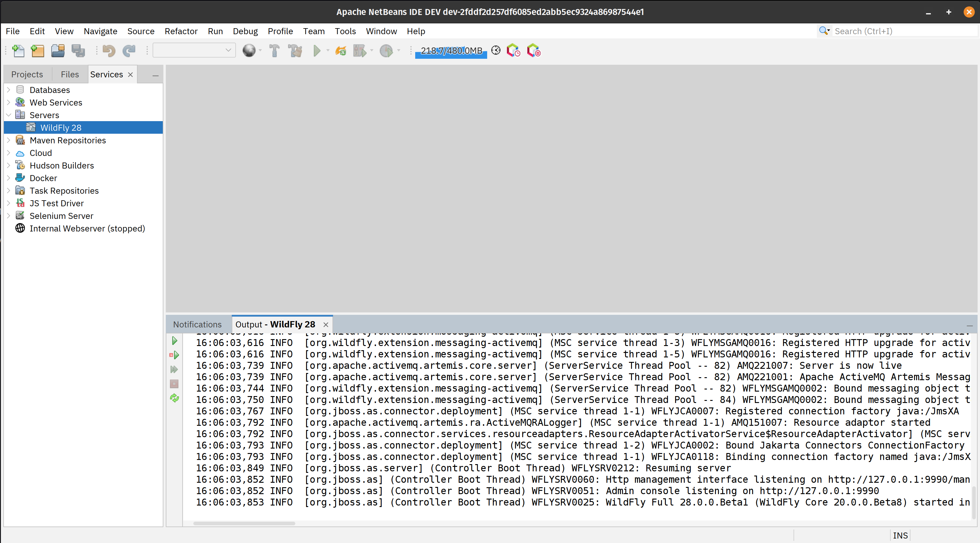Click the Undo toolbar icon
The width and height of the screenshot is (980, 543).
click(109, 51)
